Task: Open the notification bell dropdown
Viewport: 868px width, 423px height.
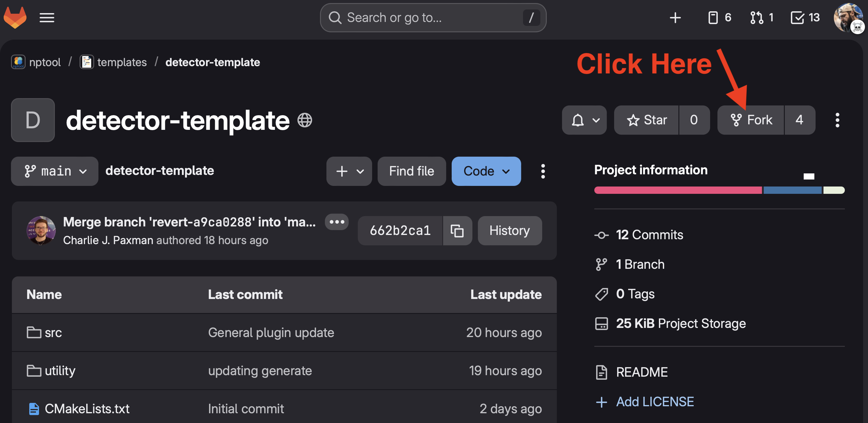Action: pos(584,120)
